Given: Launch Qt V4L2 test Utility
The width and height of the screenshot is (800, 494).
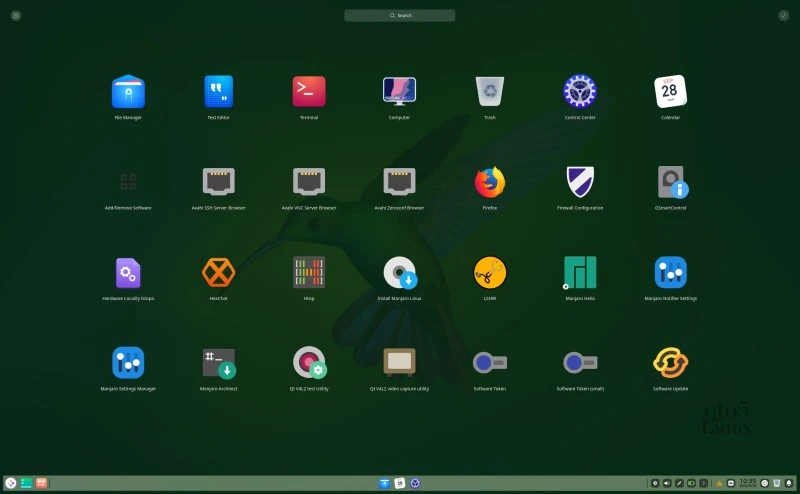Looking at the screenshot, I should 310,363.
